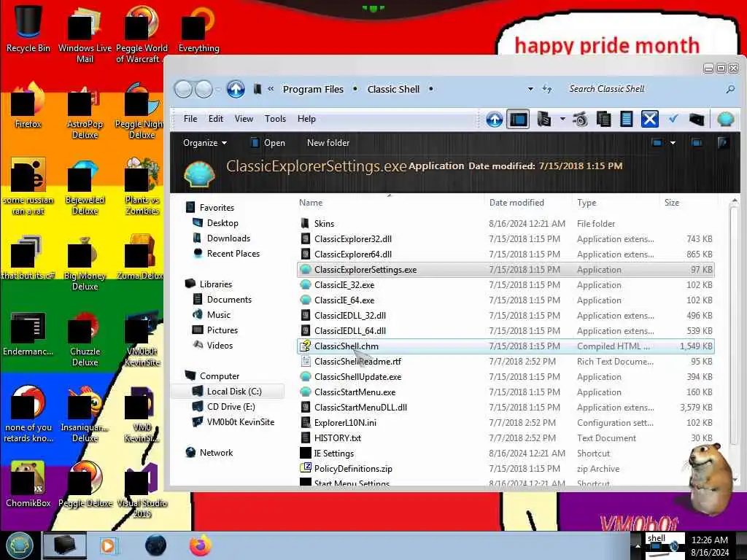Select Music under Libraries
This screenshot has width=747, height=560.
218,315
